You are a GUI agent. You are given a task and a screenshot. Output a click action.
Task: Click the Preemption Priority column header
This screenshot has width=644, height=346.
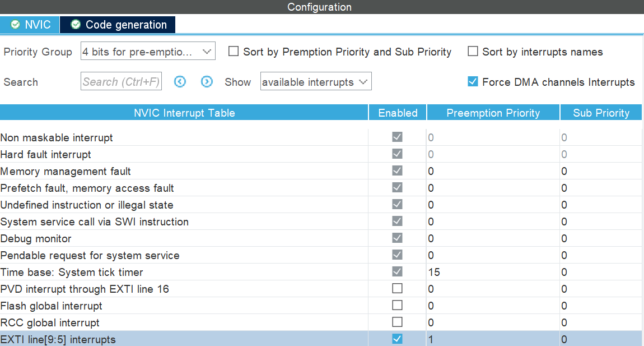493,113
